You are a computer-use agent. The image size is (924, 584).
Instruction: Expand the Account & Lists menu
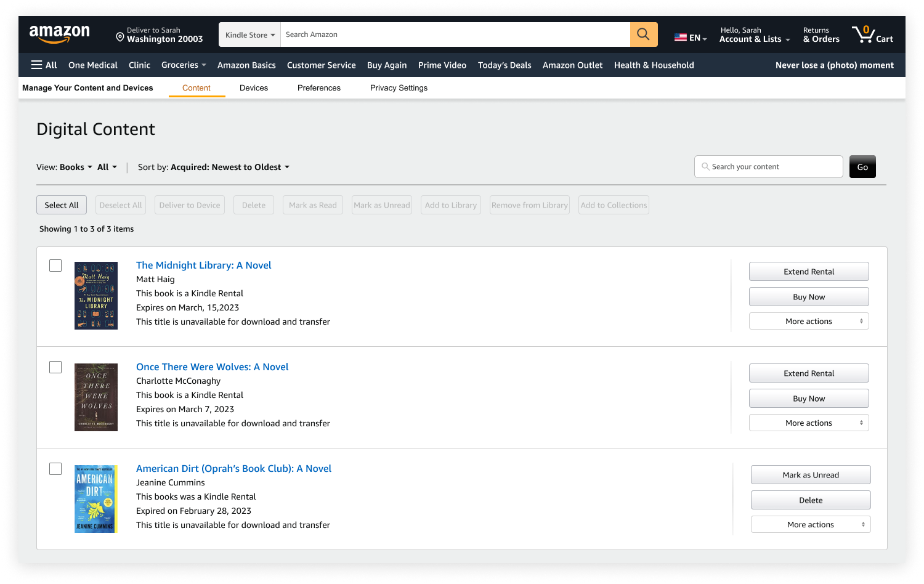point(755,34)
